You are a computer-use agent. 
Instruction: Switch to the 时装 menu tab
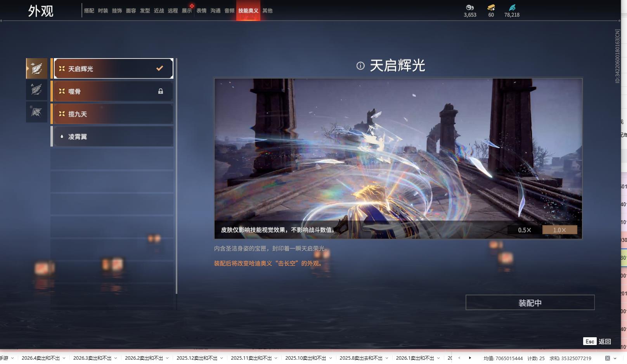point(103,11)
